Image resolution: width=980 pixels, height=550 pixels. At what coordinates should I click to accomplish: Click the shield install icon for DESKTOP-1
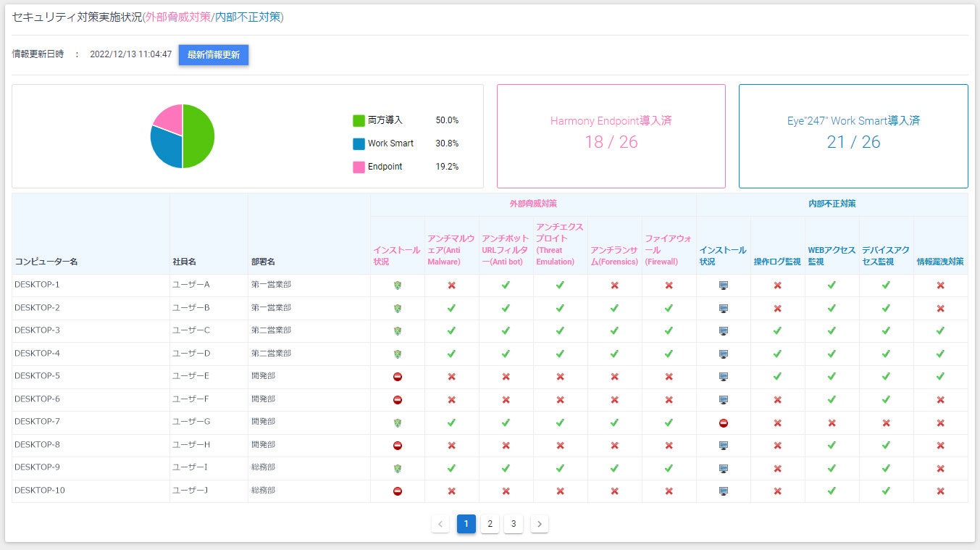[397, 286]
